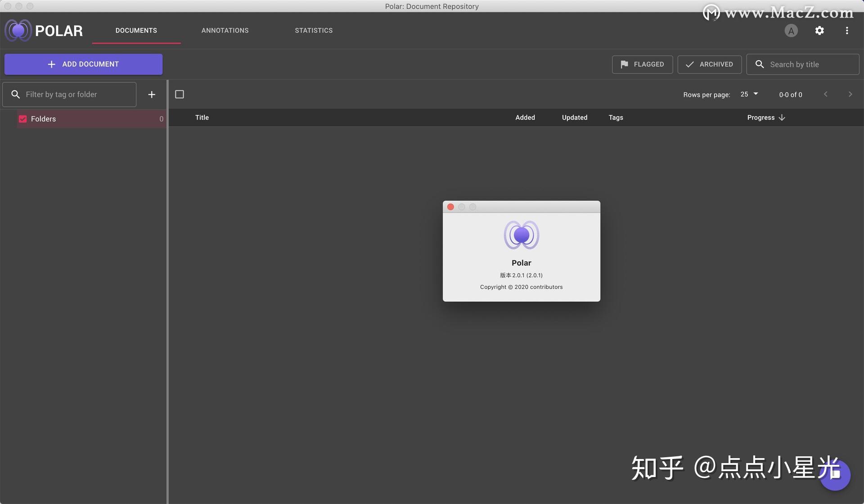Click the Progress sort arrow header
Viewport: 864px width, 504px height.
781,117
